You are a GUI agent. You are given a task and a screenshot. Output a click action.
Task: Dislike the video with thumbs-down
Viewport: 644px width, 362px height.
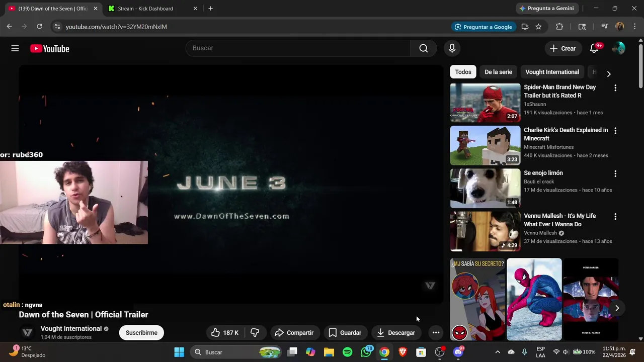[x=255, y=333]
